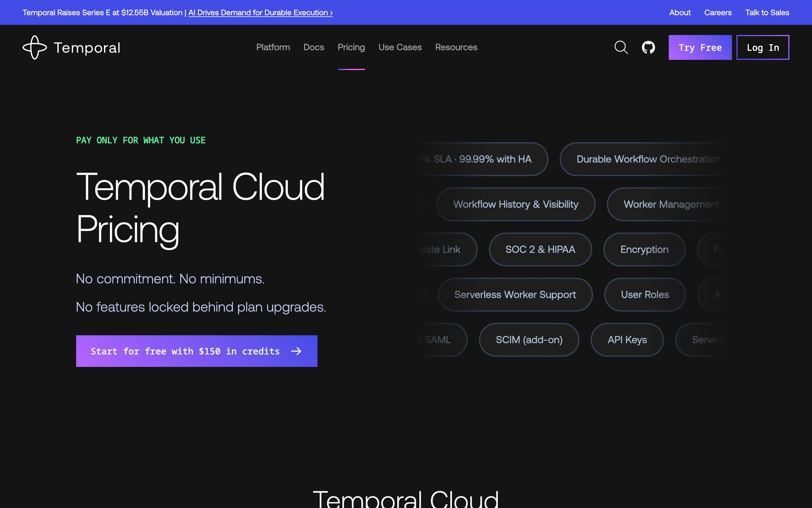Image resolution: width=812 pixels, height=508 pixels.
Task: Visit the About page link
Action: coord(680,12)
